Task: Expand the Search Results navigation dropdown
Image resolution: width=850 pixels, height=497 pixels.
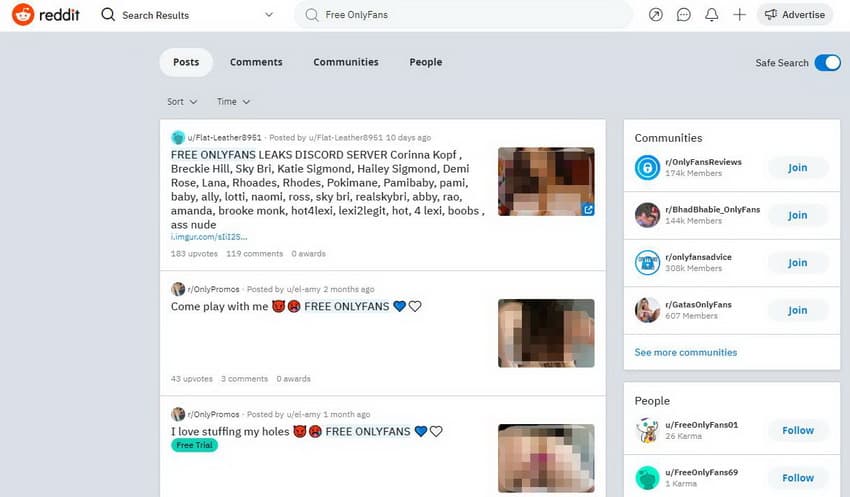Action: click(269, 15)
